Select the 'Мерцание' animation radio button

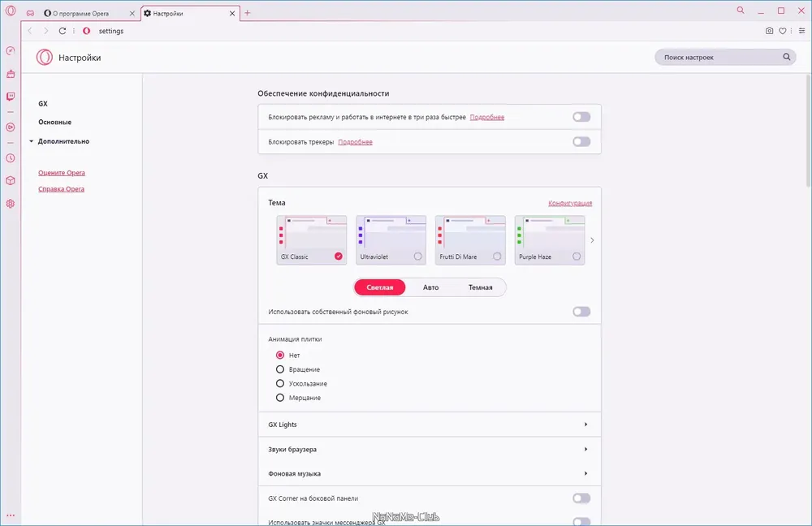[280, 398]
